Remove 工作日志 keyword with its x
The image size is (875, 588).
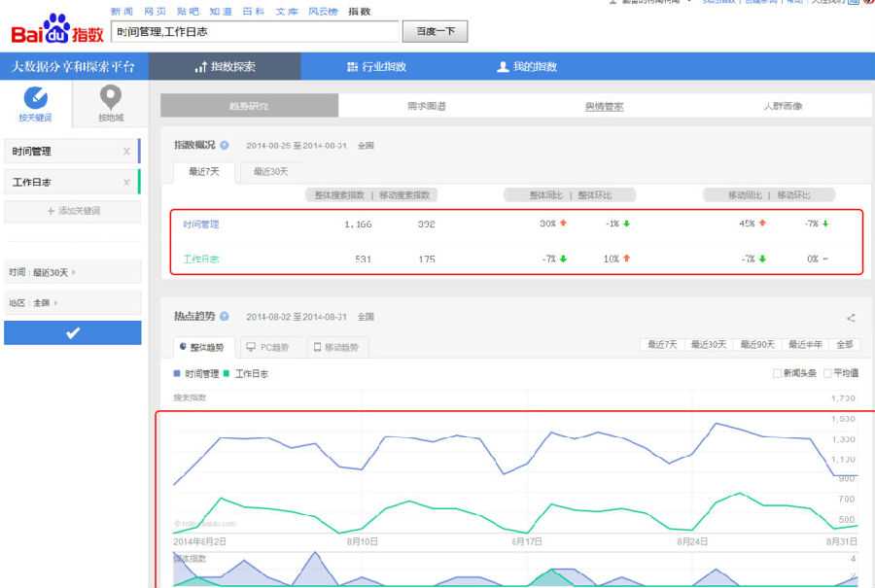click(125, 182)
